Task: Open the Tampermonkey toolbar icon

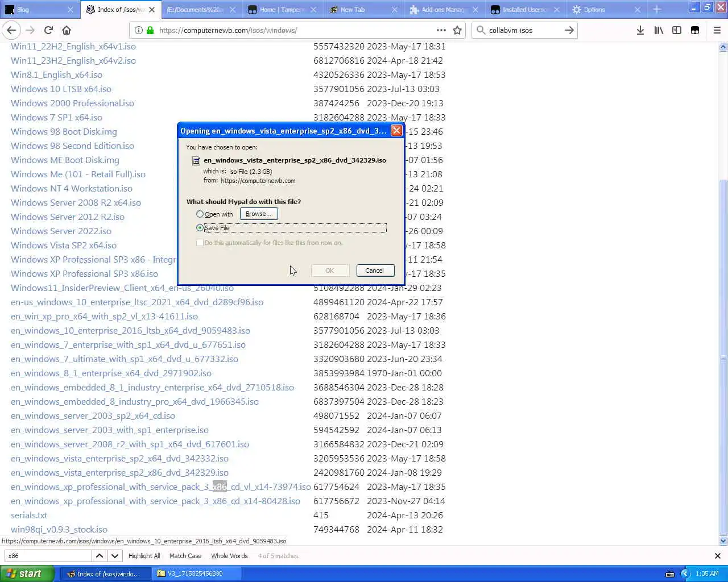Action: [695, 30]
